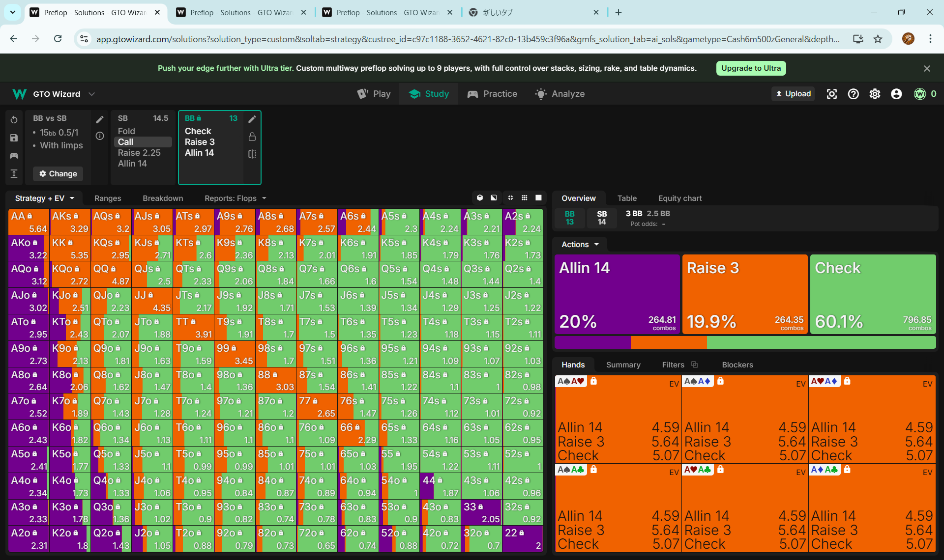Click the info icon beside BB vs SB

pos(100,136)
